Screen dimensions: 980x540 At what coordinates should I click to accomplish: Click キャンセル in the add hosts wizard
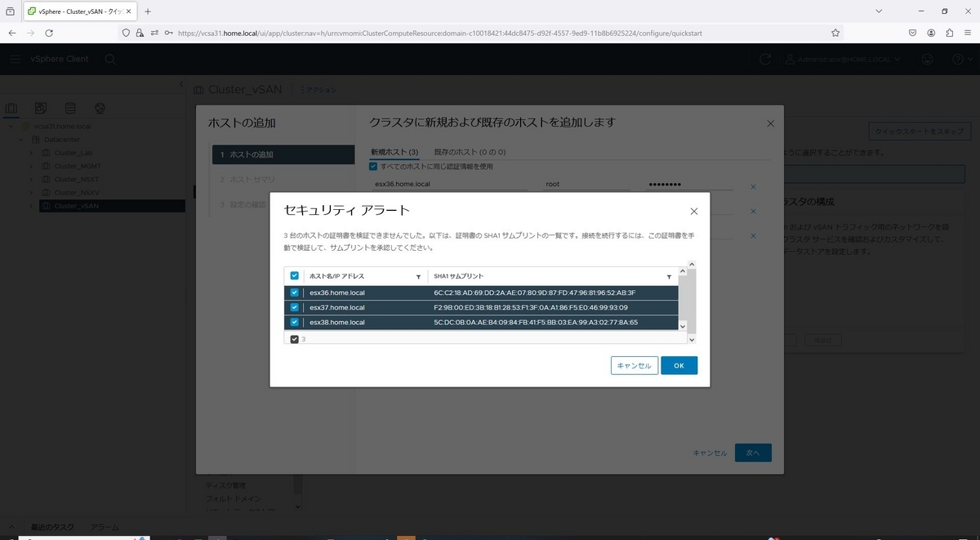coord(709,453)
